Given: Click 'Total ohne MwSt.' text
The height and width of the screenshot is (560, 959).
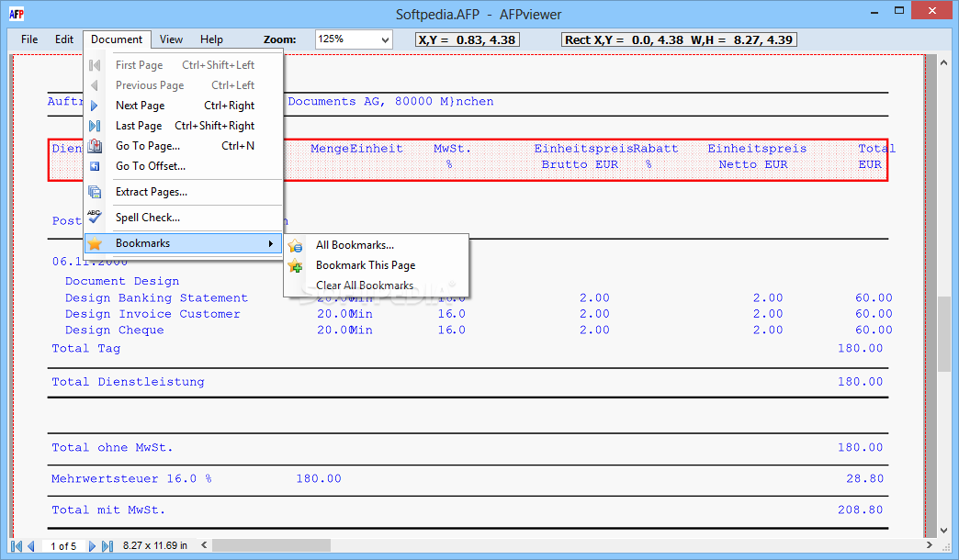Looking at the screenshot, I should click(112, 447).
